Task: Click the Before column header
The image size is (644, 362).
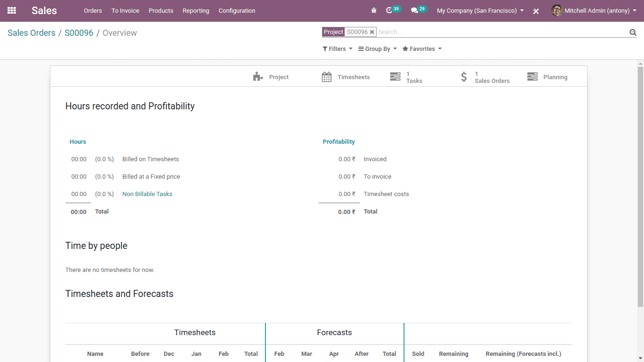Action: (140, 354)
